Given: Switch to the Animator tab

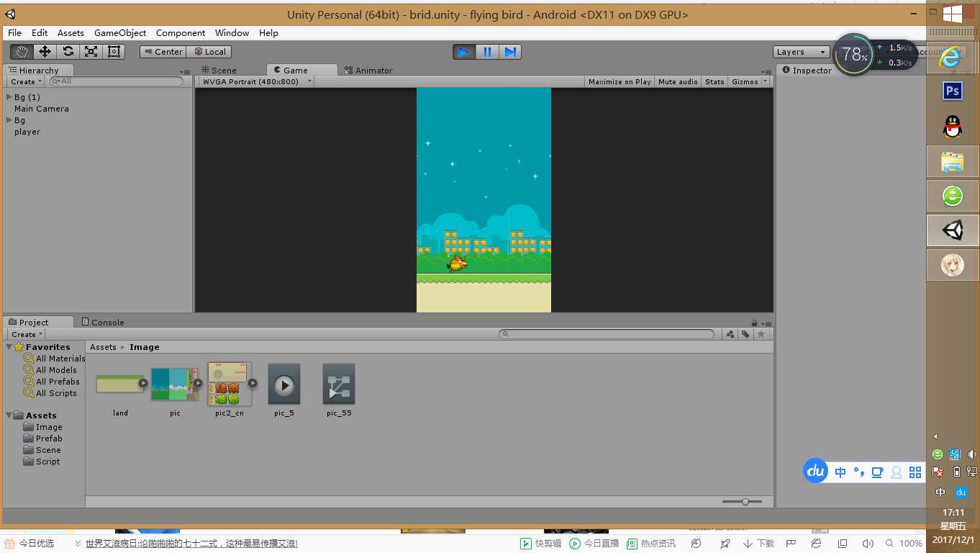Looking at the screenshot, I should pos(369,71).
